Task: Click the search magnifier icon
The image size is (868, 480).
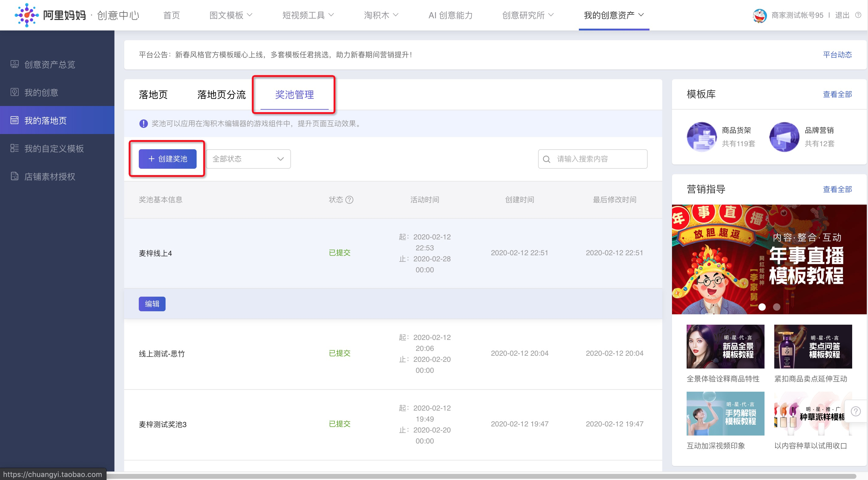Action: pos(547,159)
